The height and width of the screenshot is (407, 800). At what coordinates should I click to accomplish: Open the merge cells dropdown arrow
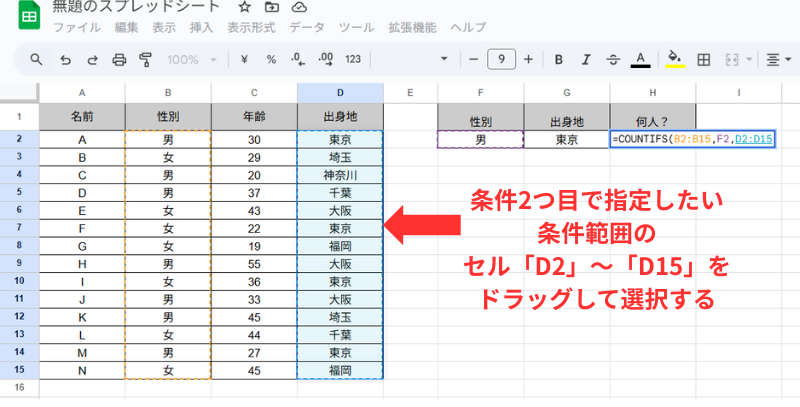[749, 60]
